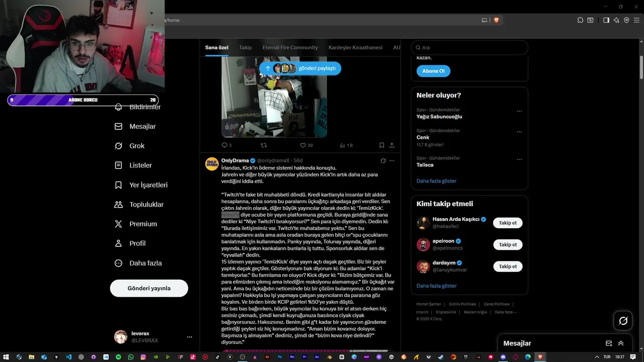Switch to the Sana özel tab

coord(217,47)
